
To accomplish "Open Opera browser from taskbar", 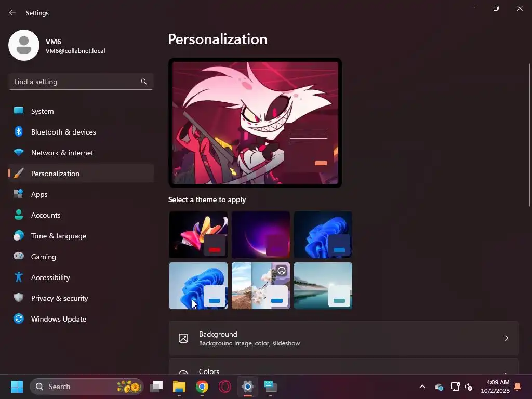I will (225, 387).
